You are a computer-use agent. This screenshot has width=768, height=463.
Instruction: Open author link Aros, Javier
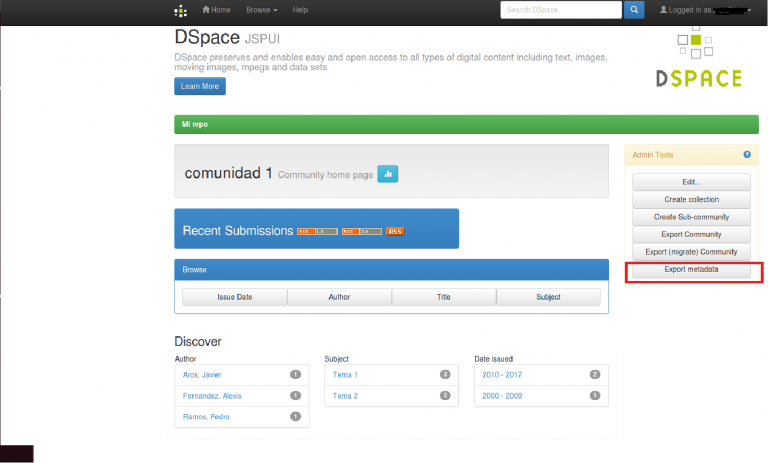click(x=202, y=375)
